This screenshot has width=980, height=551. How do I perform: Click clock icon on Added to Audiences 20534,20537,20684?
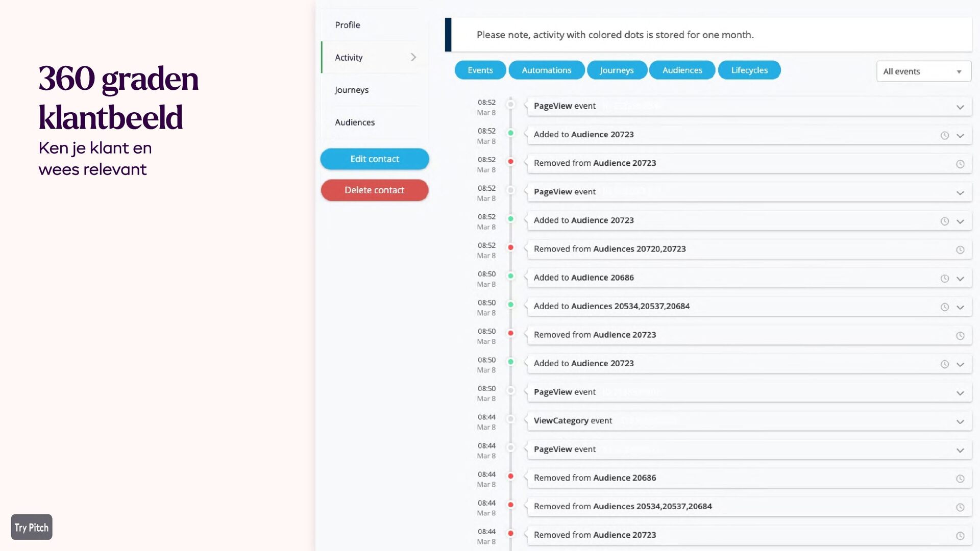point(945,307)
